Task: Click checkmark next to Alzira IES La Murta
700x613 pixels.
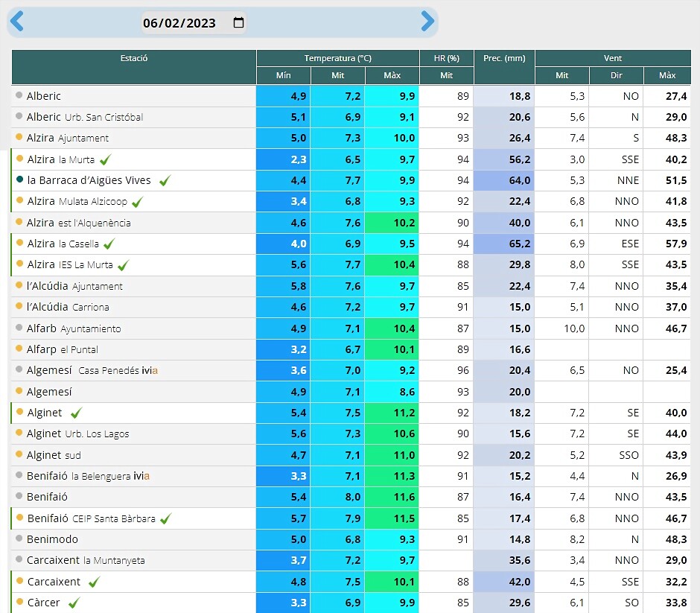Action: tap(123, 264)
